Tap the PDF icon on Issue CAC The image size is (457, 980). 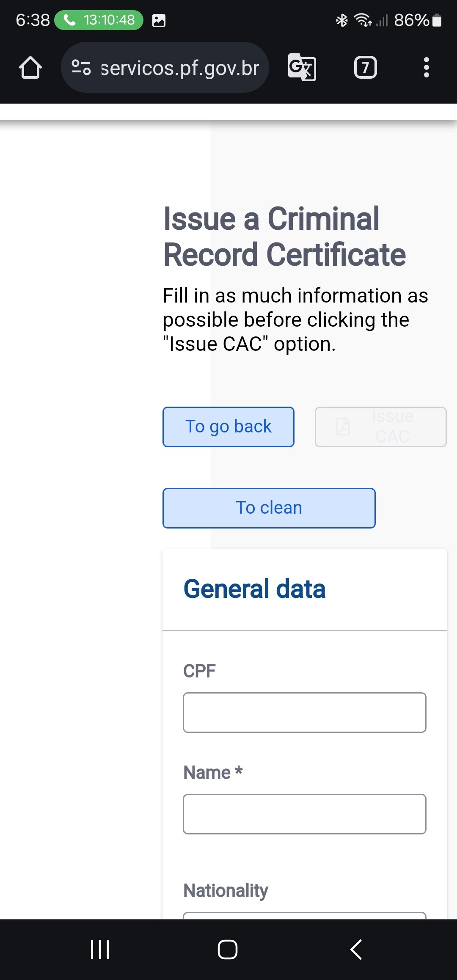point(343,427)
